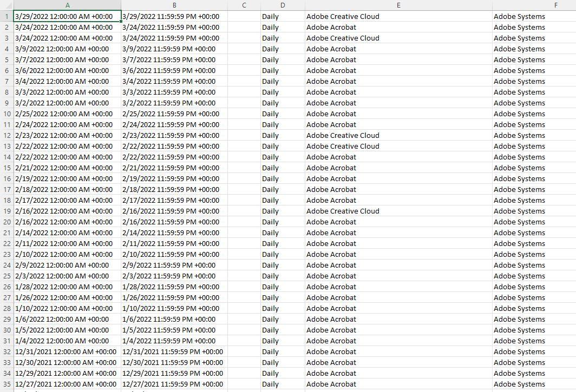The width and height of the screenshot is (576, 392).
Task: Click cell A10 with 2/25/2022 12:00:00 AM
Action: click(x=67, y=114)
